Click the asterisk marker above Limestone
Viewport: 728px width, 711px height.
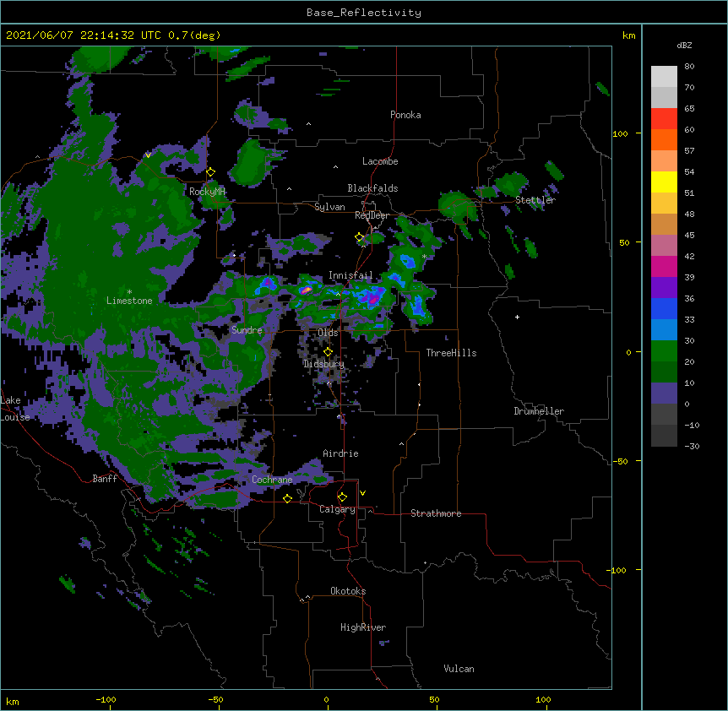[129, 291]
